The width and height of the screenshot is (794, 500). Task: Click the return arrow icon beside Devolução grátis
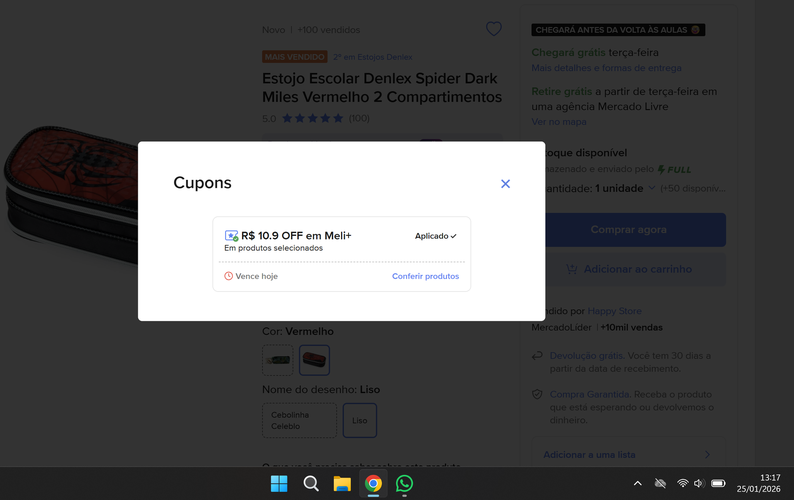tap(537, 356)
